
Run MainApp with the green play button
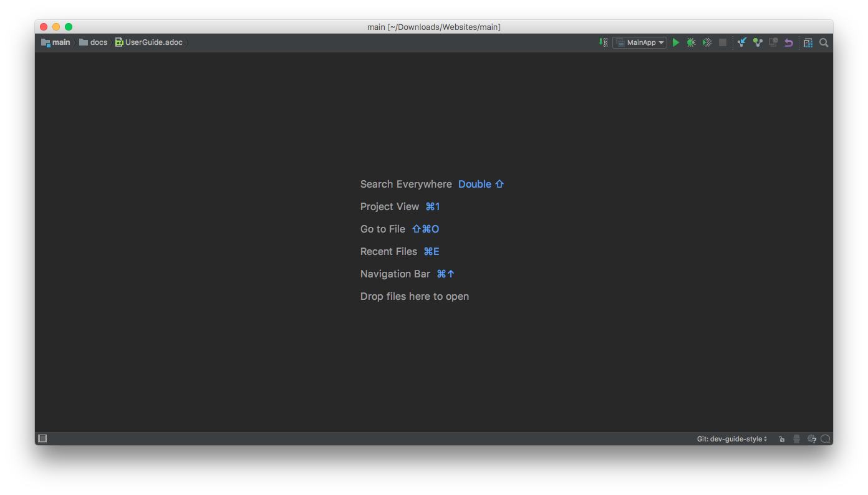676,42
